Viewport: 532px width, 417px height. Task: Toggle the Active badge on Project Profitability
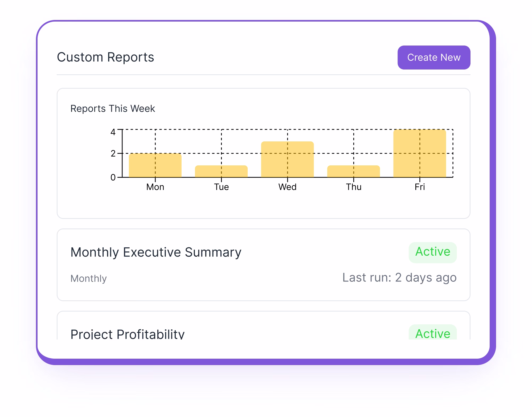433,334
